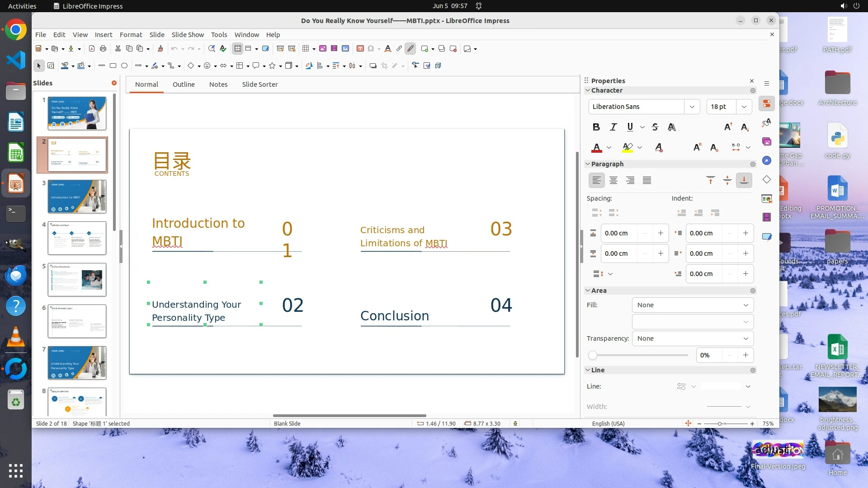Image resolution: width=868 pixels, height=488 pixels.
Task: Enable center paragraph alignment
Action: [x=613, y=181]
